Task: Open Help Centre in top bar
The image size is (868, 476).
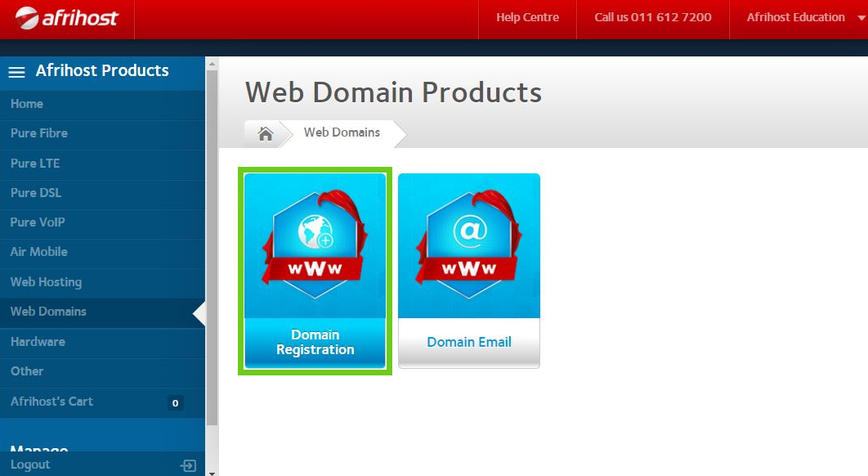Action: 527,17
